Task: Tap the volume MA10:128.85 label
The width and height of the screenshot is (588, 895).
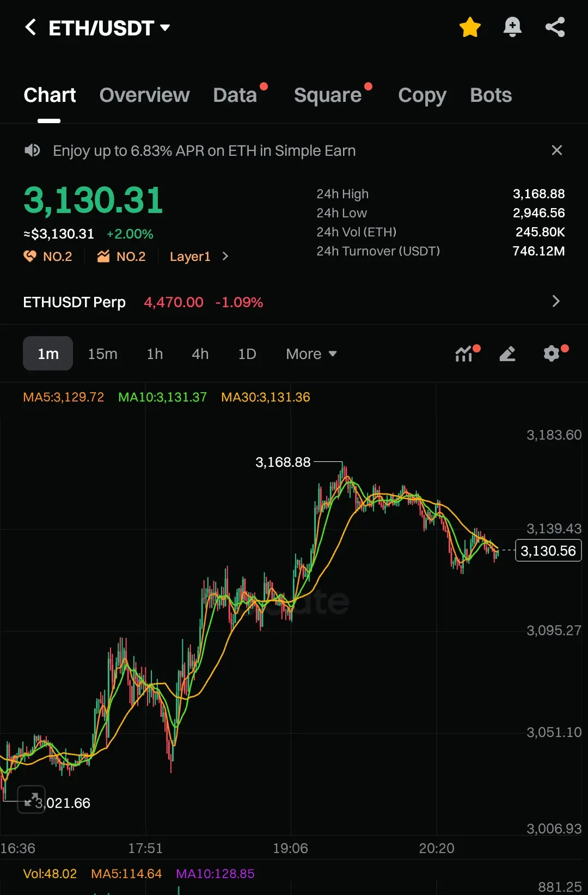Action: [x=215, y=874]
